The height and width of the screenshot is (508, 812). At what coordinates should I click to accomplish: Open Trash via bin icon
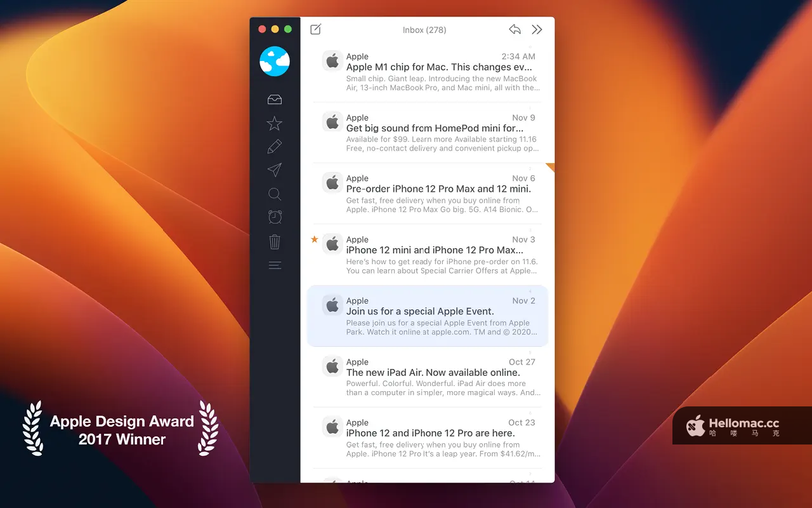coord(275,241)
